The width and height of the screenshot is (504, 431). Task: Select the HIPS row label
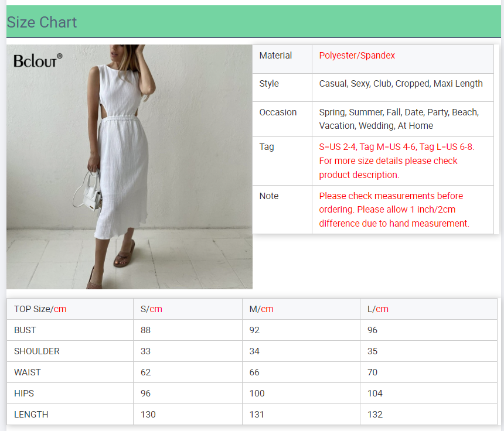pyautogui.click(x=24, y=394)
